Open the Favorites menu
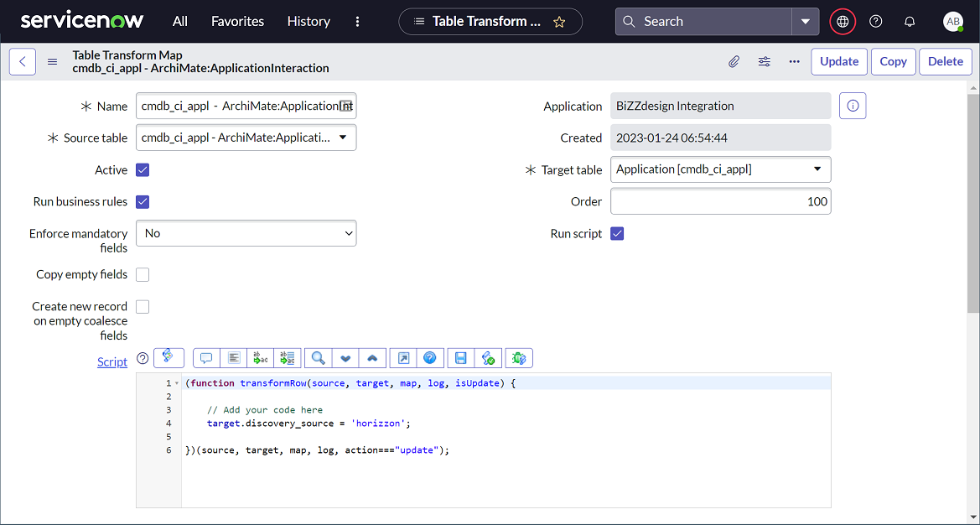 pos(237,22)
